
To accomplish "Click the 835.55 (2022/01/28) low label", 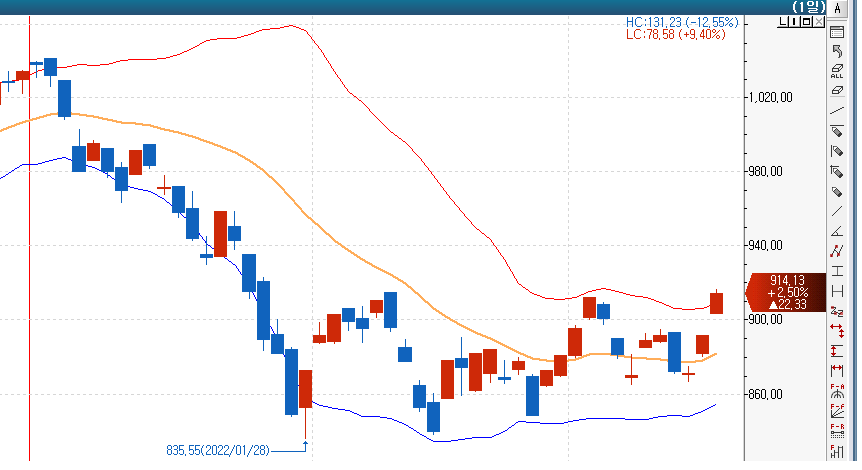I will tap(218, 451).
